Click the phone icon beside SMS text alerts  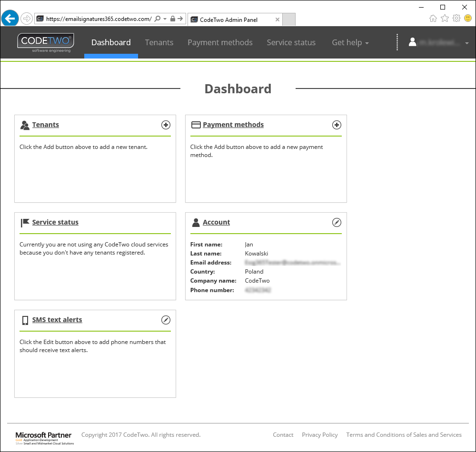(25, 320)
